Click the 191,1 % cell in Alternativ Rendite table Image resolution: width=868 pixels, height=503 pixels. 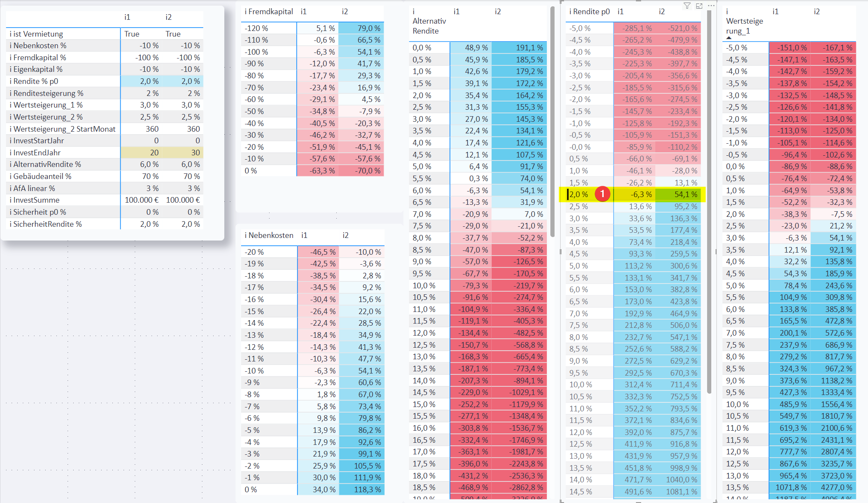tap(519, 48)
